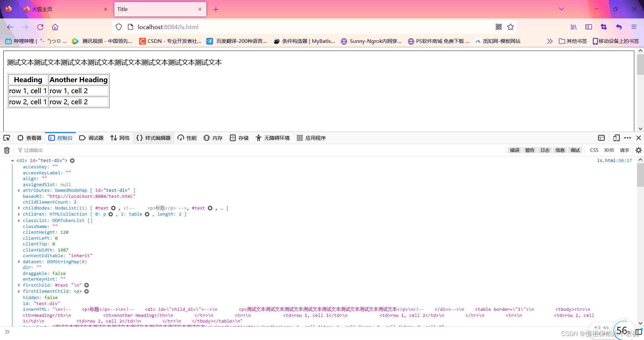
Task: Open console settings gear
Action: pos(639,150)
